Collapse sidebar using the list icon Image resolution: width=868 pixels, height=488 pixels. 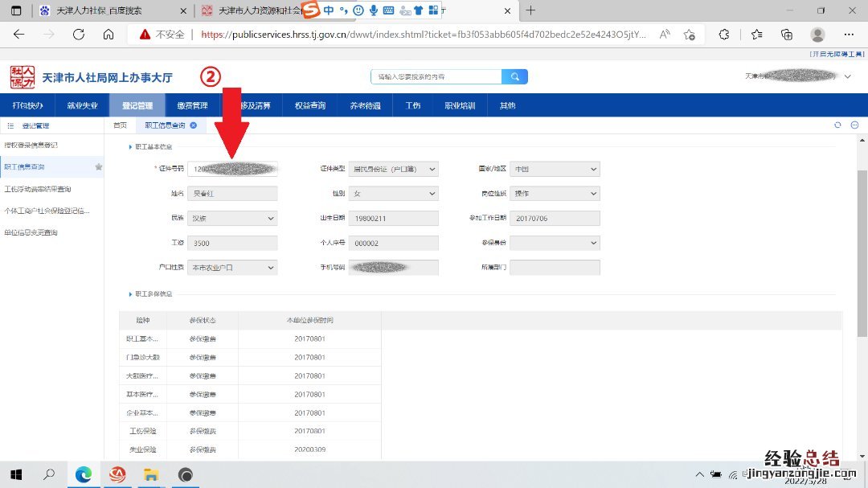tap(10, 126)
